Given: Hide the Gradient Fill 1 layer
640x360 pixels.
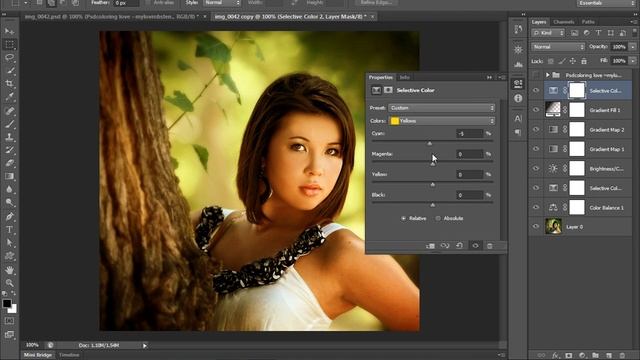Looking at the screenshot, I should coord(536,110).
